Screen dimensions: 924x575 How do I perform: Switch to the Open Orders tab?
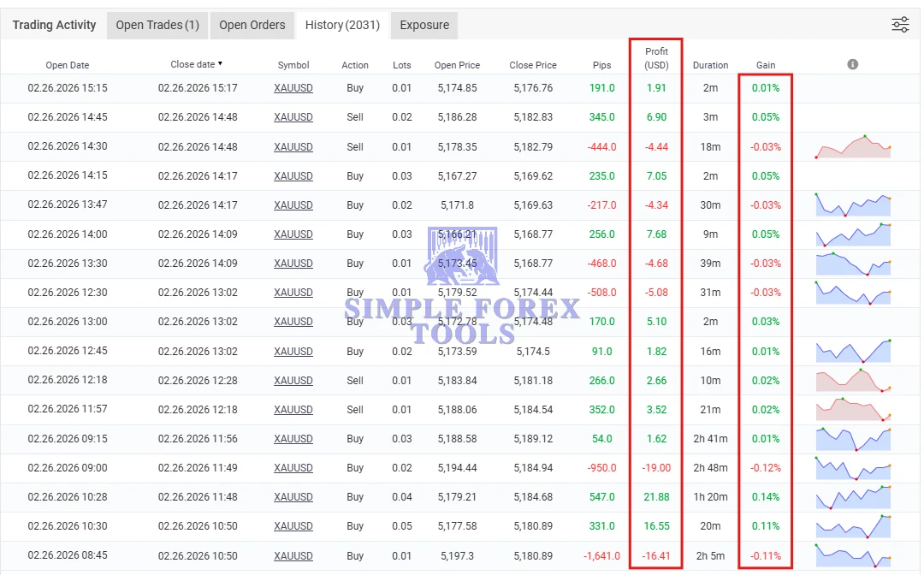point(252,26)
